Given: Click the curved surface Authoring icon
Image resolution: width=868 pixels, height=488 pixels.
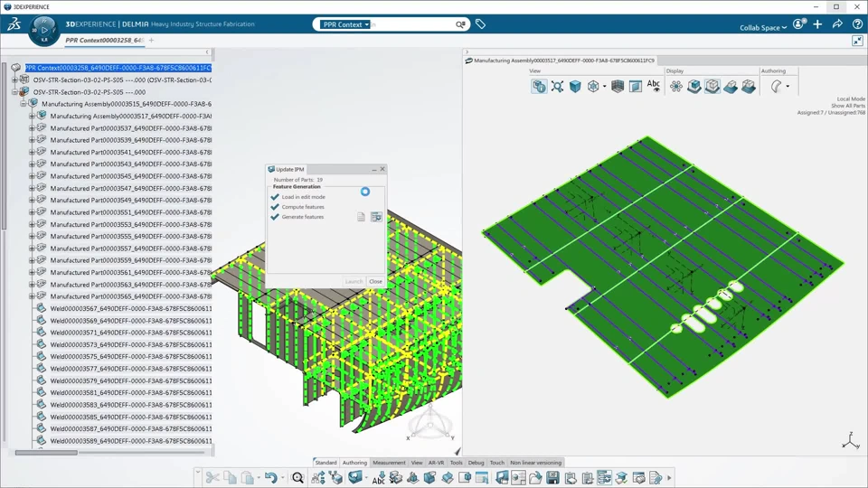Looking at the screenshot, I should [777, 87].
